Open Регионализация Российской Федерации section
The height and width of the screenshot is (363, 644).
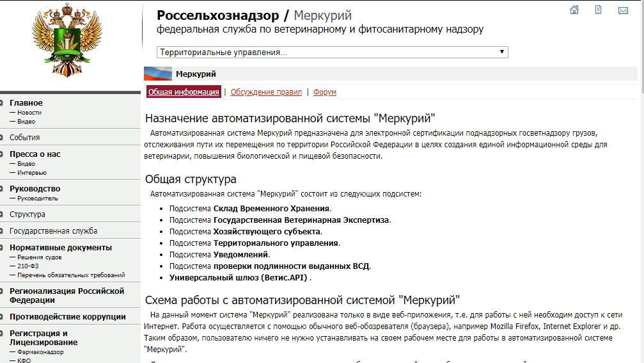point(67,296)
